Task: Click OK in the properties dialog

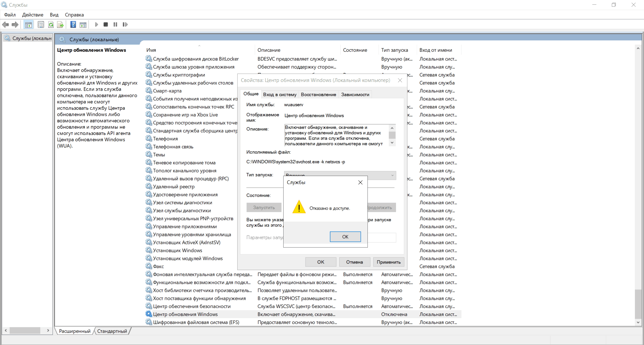Action: click(321, 262)
